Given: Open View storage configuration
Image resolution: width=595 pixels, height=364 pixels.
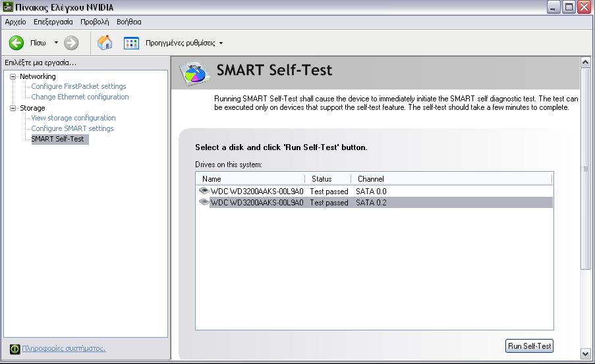Looking at the screenshot, I should click(73, 118).
